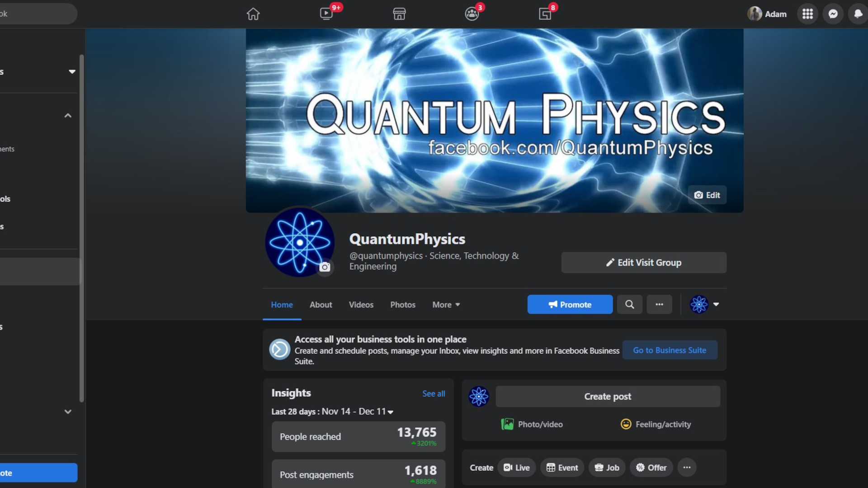Add a Photo/video to post
868x488 pixels.
coord(532,424)
